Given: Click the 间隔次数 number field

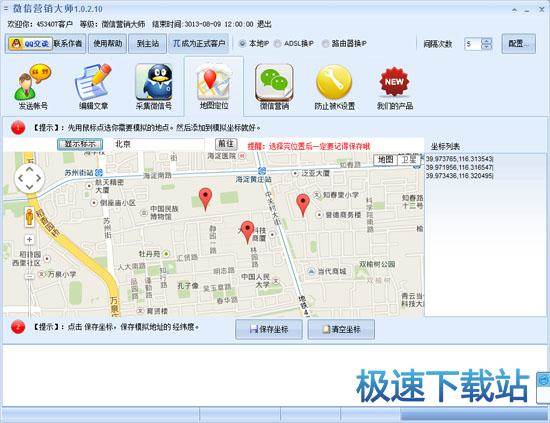Looking at the screenshot, I should 473,44.
